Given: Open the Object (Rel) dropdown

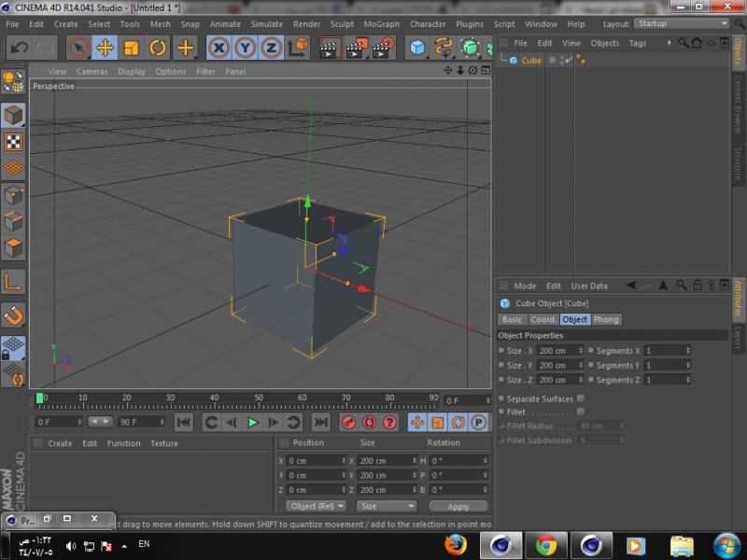Looking at the screenshot, I should [317, 506].
